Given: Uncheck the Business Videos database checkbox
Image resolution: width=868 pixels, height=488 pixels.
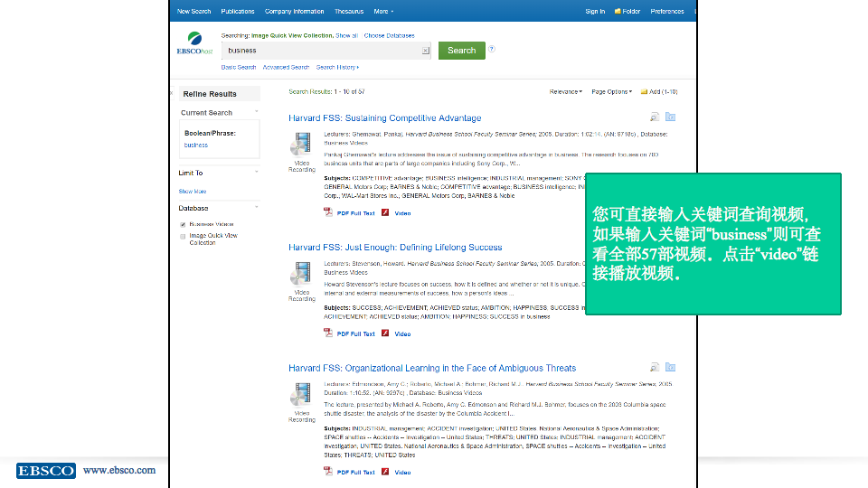Looking at the screenshot, I should [183, 225].
